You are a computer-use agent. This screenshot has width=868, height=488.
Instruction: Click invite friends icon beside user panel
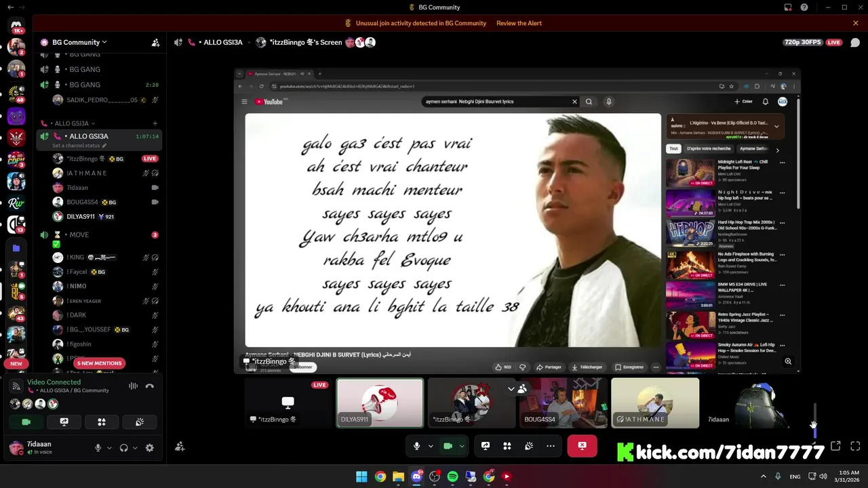point(180,447)
